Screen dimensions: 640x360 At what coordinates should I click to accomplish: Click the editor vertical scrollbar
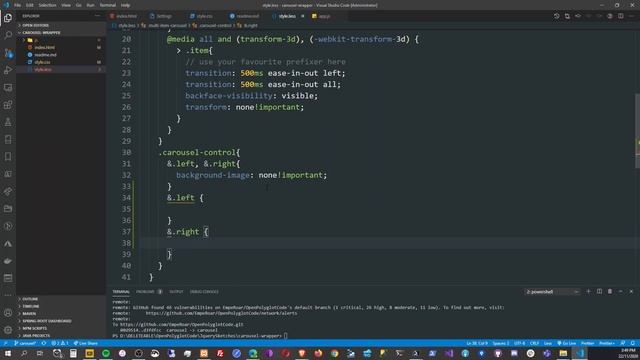(637, 131)
